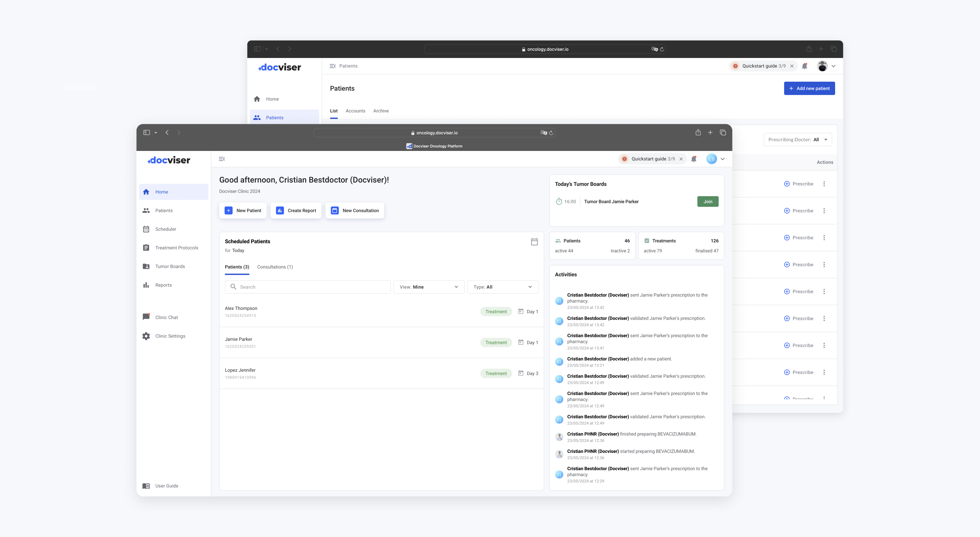Viewport: 980px width, 537px height.
Task: Click the Docviser Oncology Platform browser tab
Action: pos(434,146)
